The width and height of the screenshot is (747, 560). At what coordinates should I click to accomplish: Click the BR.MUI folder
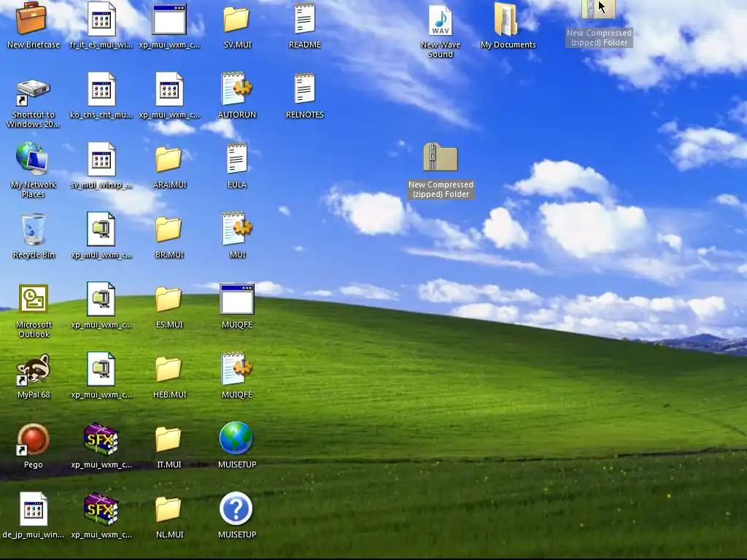click(169, 229)
